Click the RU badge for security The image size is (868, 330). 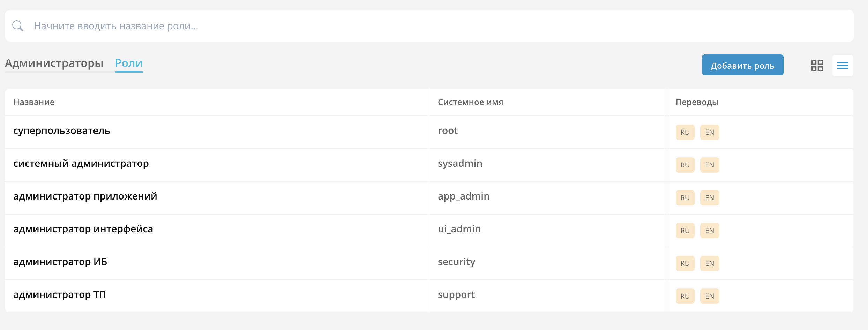click(685, 263)
